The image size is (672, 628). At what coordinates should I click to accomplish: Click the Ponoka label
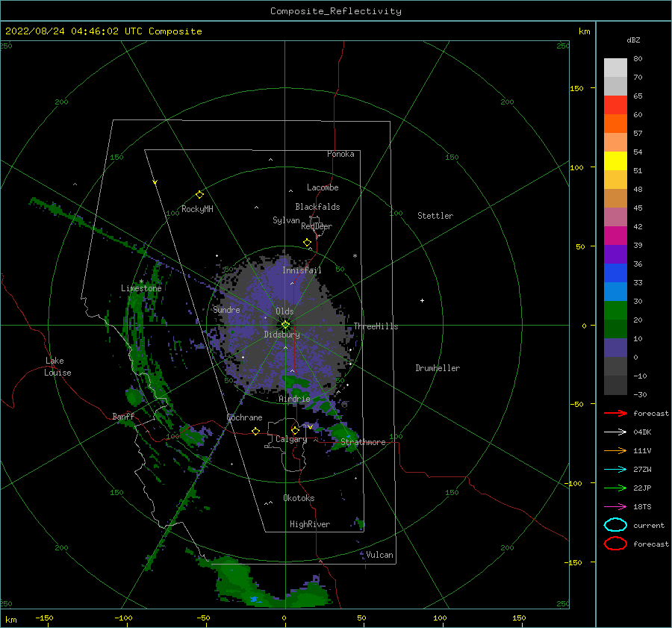point(340,154)
